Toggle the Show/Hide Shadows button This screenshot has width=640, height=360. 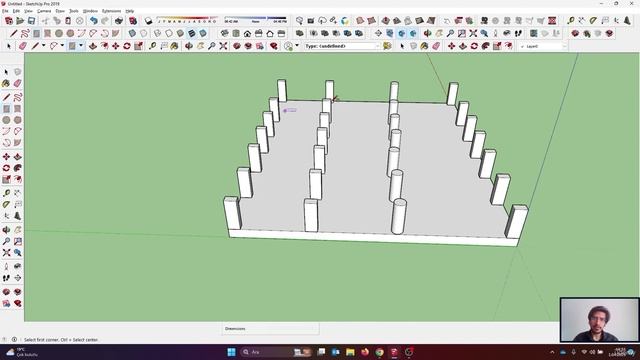pyautogui.click(x=149, y=21)
